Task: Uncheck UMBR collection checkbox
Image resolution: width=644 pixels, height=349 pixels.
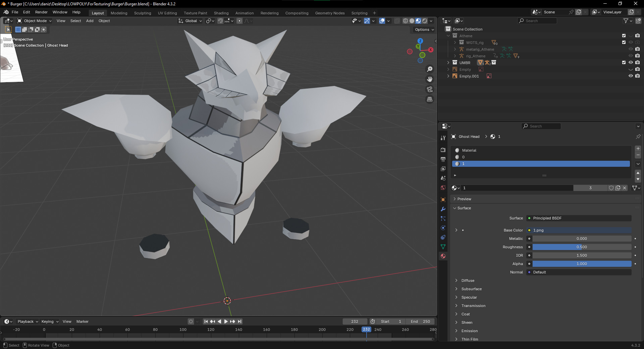Action: tap(624, 62)
